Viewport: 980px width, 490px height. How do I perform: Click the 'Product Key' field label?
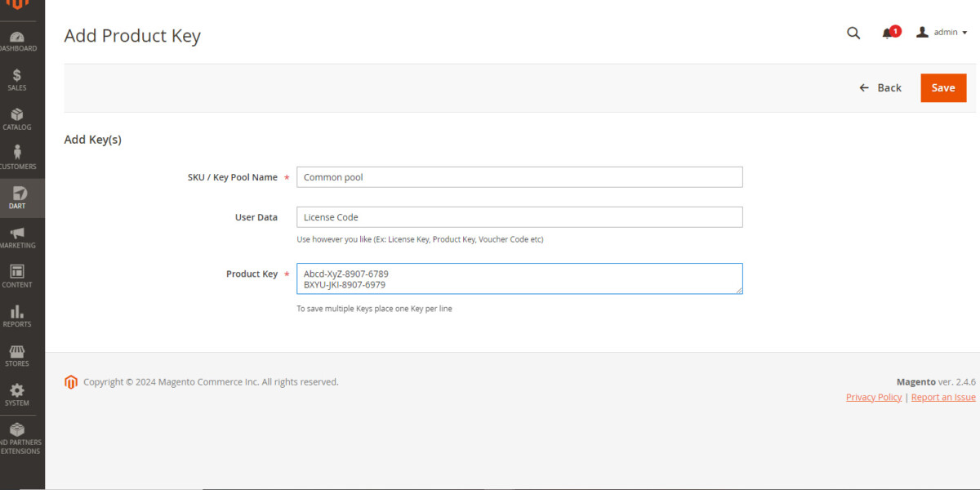tap(252, 274)
